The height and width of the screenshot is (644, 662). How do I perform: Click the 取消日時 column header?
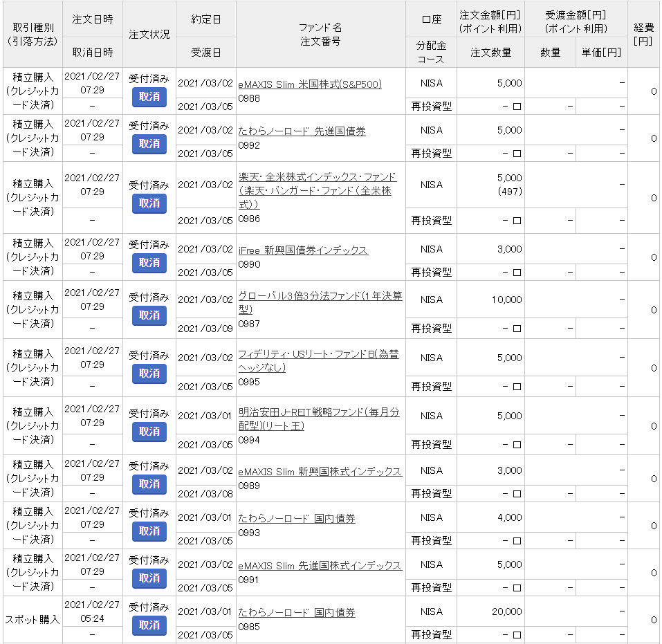[93, 53]
